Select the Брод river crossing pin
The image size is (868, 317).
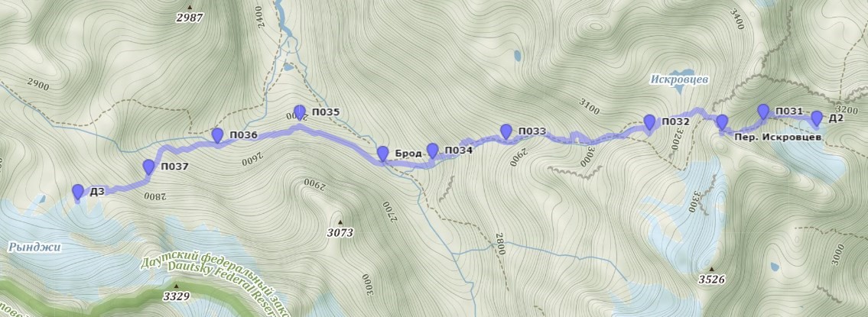[382, 154]
